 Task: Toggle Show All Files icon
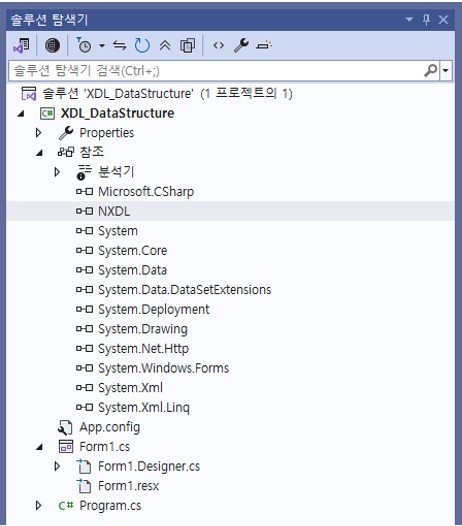[188, 45]
